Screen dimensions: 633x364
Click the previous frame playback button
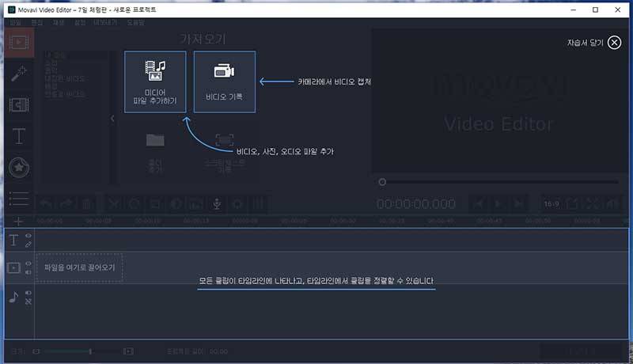click(479, 204)
